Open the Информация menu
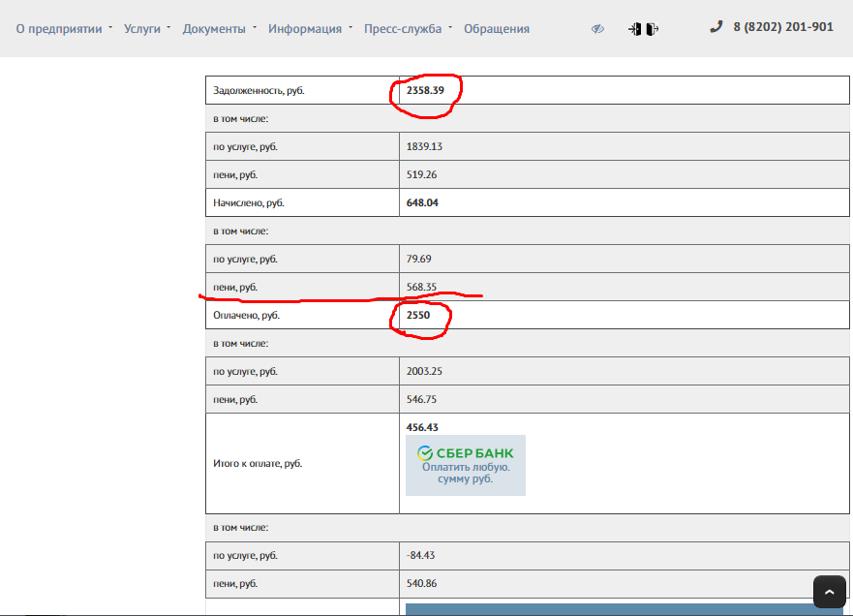 305,29
